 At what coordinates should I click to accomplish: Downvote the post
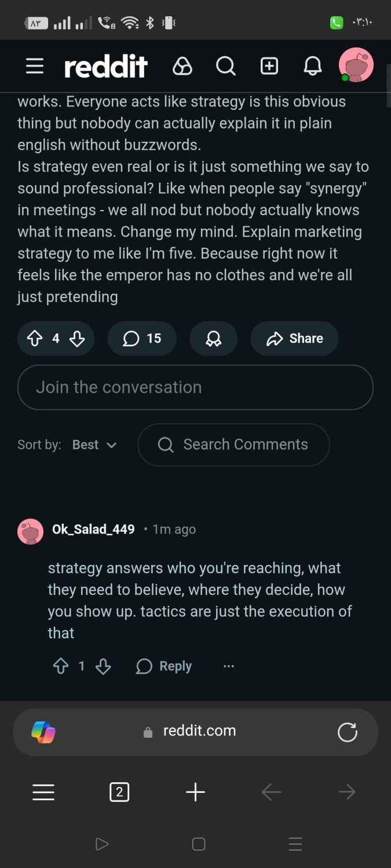(77, 339)
